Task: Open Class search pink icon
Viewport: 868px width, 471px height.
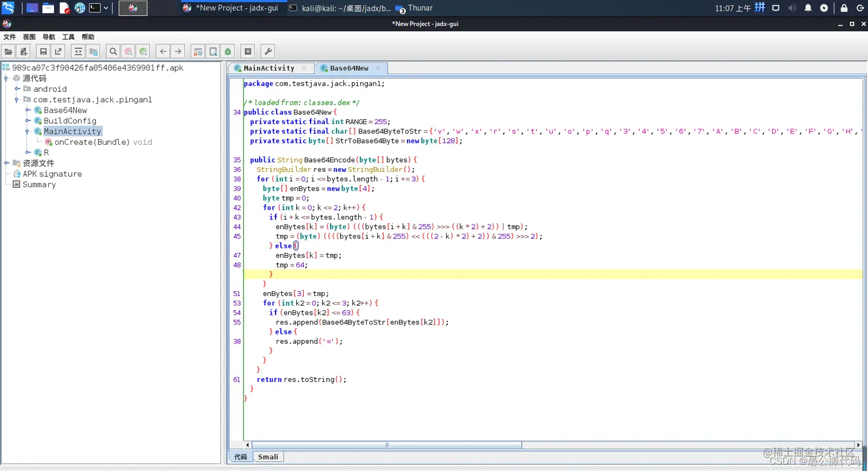Action: (x=129, y=52)
